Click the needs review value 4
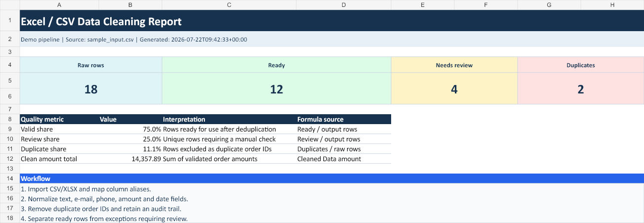The image size is (644, 223). click(x=454, y=89)
